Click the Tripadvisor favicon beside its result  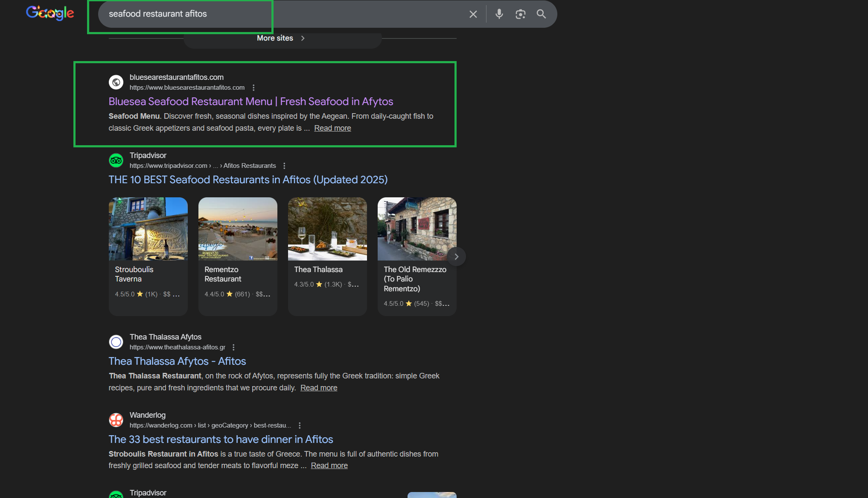click(116, 160)
